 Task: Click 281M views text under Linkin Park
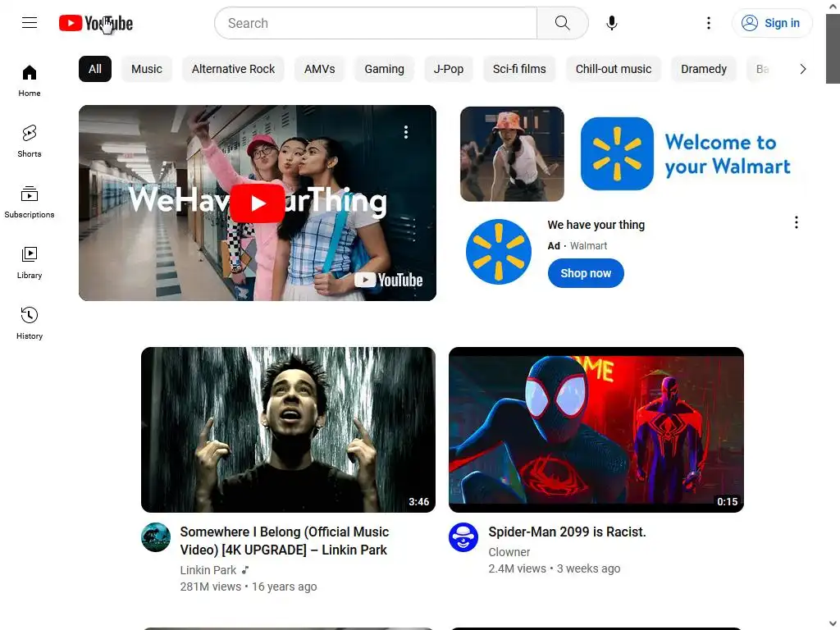coord(211,587)
